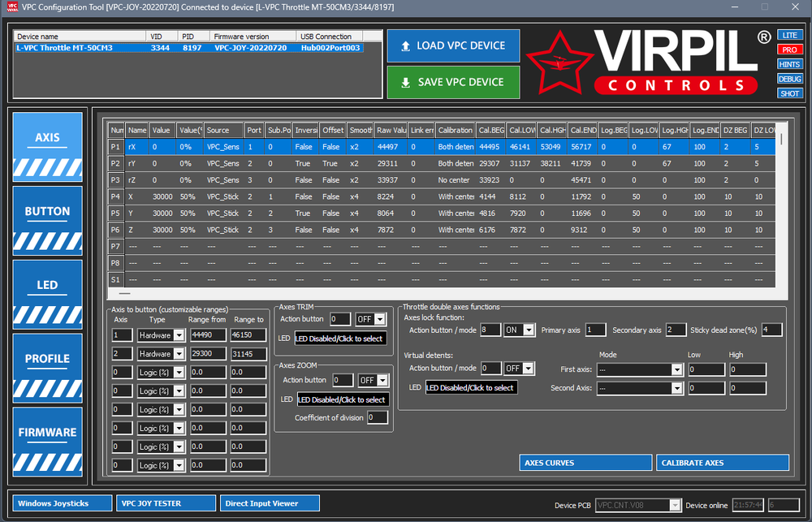Switch to PRO mode
812x522 pixels.
click(790, 50)
